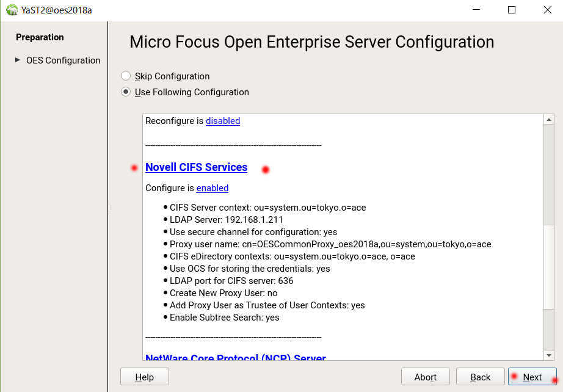Click the scrollbar down arrow
This screenshot has width=563, height=392.
pyautogui.click(x=549, y=355)
